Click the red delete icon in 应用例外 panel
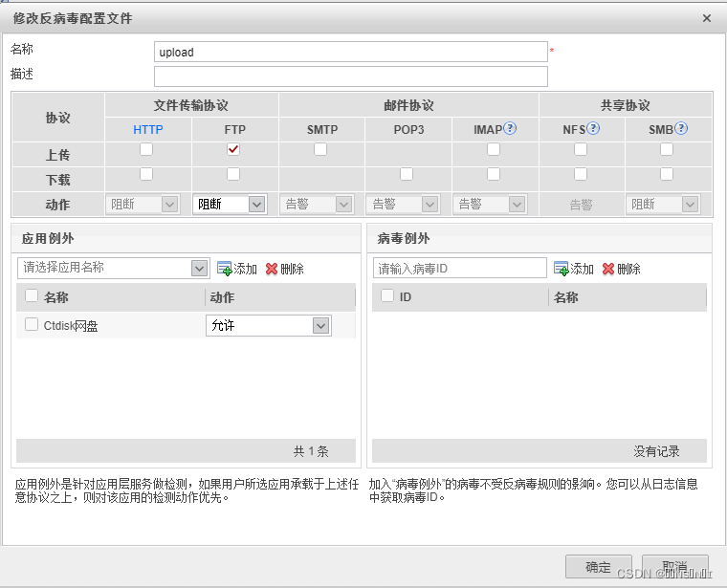Viewport: 727px width, 588px height. click(272, 269)
